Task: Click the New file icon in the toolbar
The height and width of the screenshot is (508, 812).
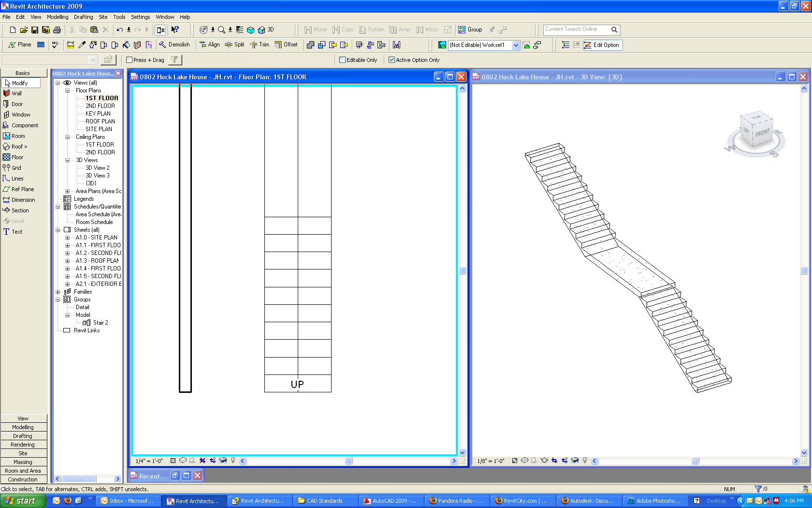Action: [13, 30]
